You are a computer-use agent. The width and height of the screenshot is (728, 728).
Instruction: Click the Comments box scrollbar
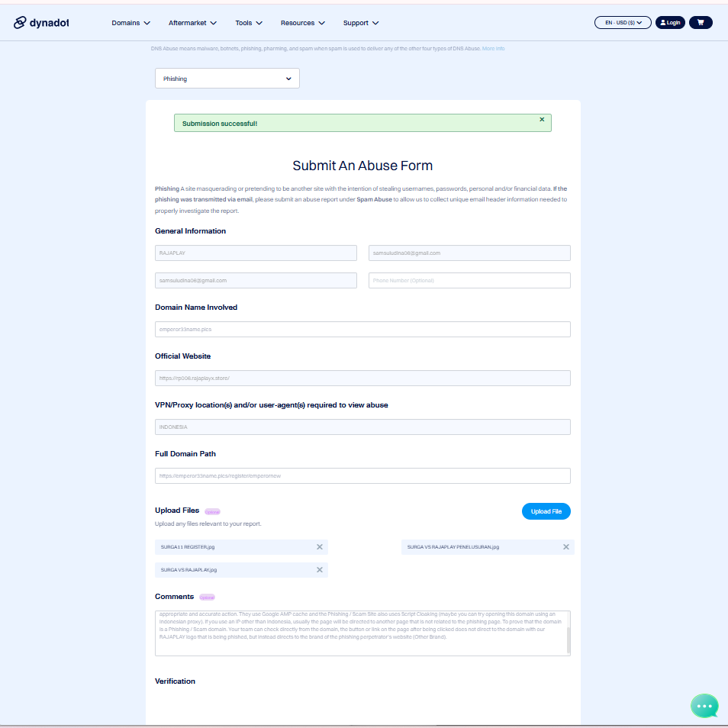569,639
